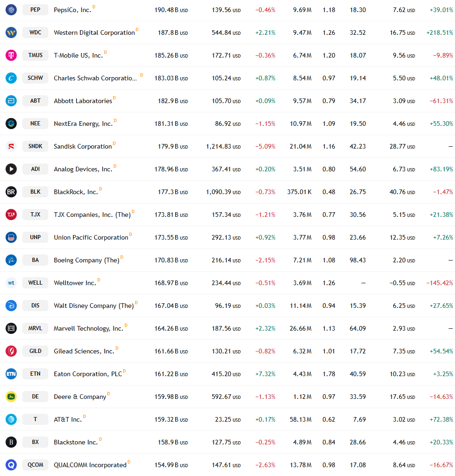The image size is (455, 476).
Task: Click the QUALCOMM Q logo icon
Action: (11, 465)
